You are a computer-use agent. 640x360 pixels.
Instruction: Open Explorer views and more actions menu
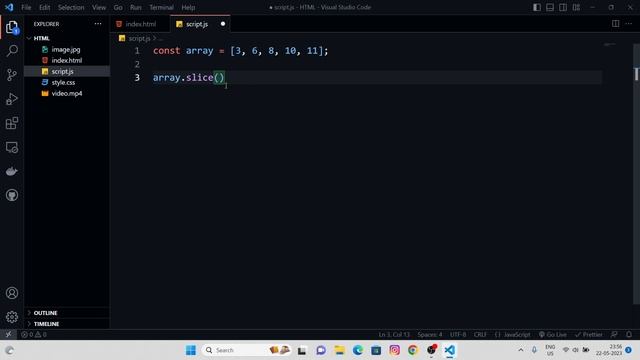click(x=98, y=24)
